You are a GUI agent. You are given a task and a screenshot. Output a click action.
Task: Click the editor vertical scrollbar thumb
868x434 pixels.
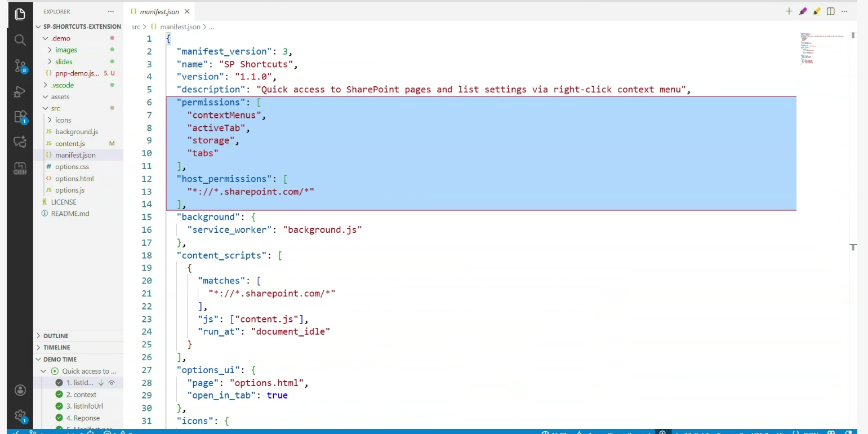point(853,35)
